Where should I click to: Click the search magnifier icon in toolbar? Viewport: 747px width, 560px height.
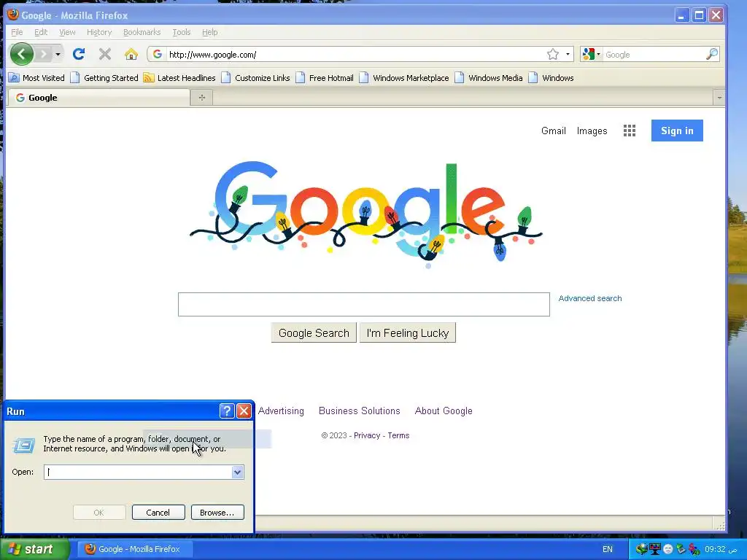pos(712,54)
